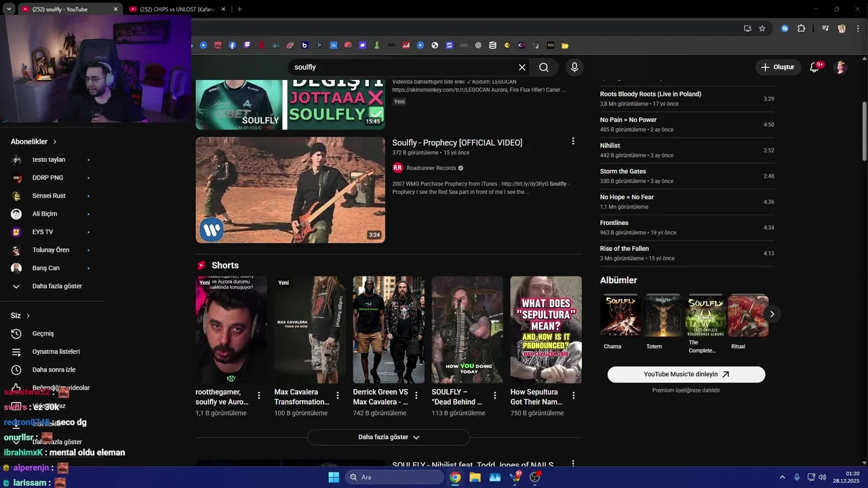Clear the search box with the X icon
The width and height of the screenshot is (868, 488).
[522, 67]
